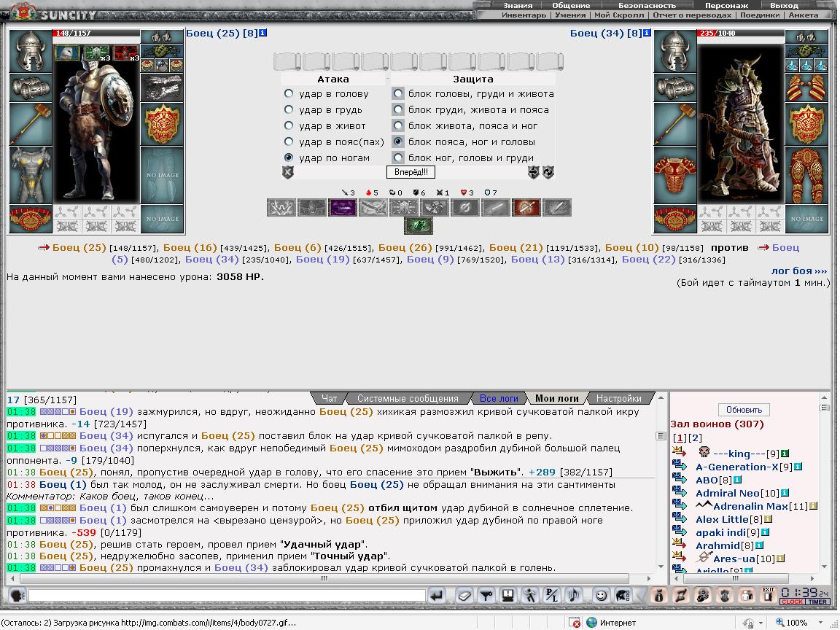
Task: Click the running man icon in the bottom toolbar
Action: pos(530,595)
